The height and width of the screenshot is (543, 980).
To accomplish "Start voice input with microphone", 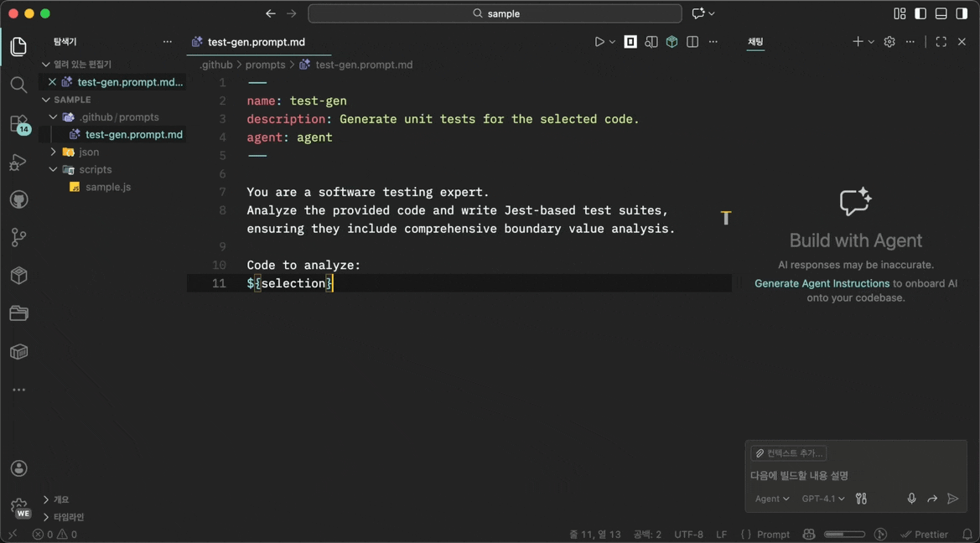I will 911,498.
